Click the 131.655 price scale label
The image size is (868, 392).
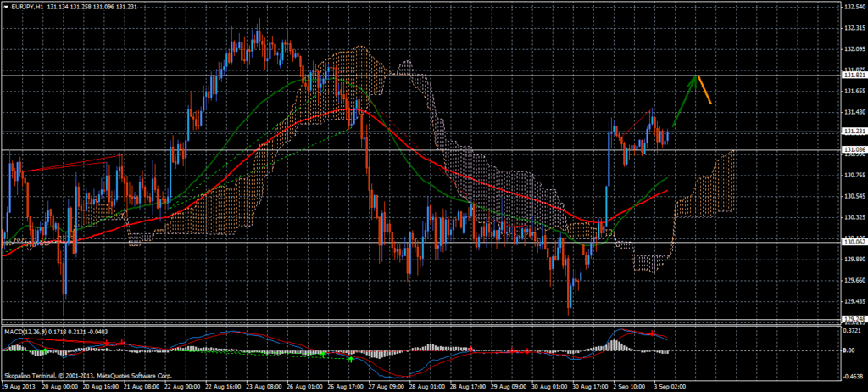coord(854,91)
